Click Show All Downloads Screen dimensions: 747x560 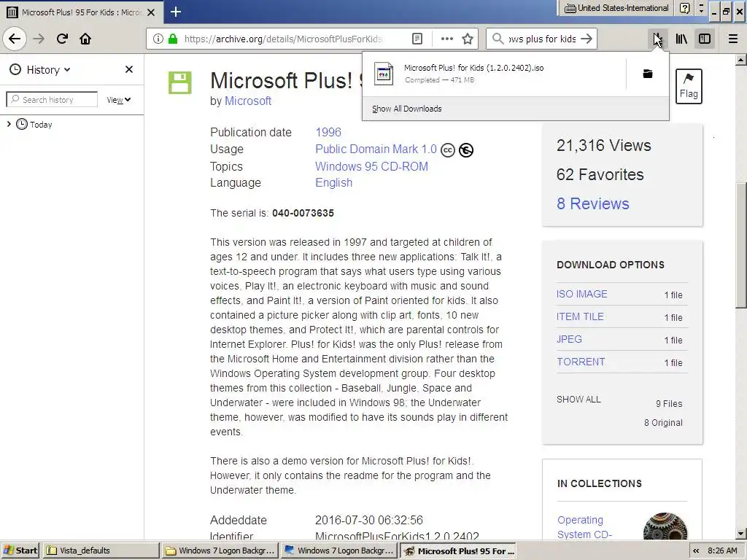pyautogui.click(x=407, y=109)
